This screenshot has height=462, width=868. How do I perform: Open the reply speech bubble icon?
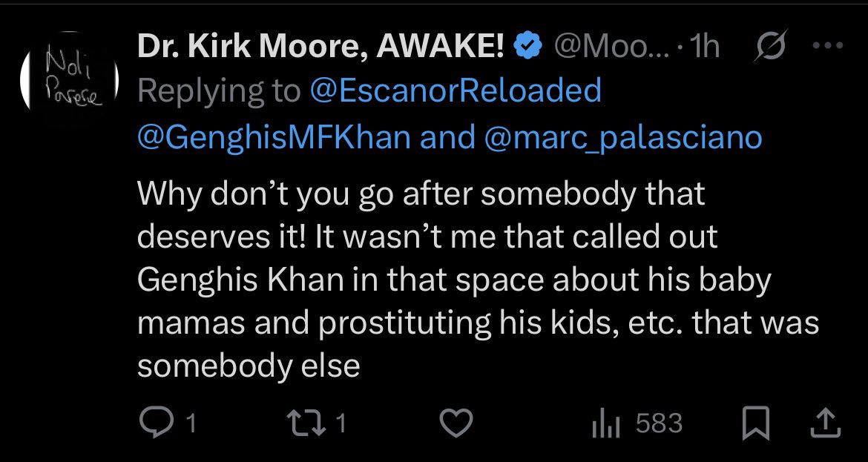[x=157, y=423]
